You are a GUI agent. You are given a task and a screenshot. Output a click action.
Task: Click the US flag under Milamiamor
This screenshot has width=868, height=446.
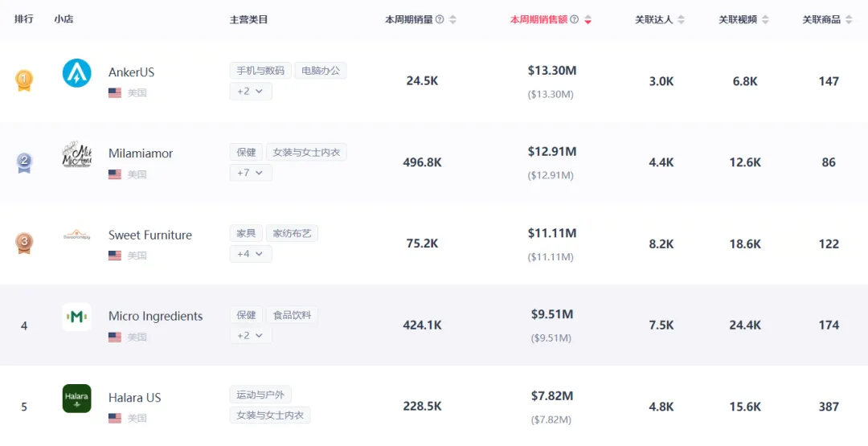point(115,174)
